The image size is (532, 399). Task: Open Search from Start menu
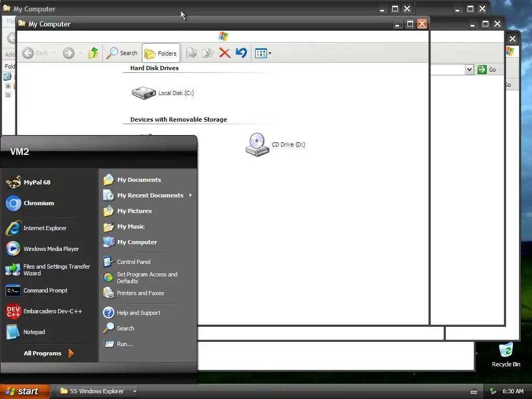click(x=148, y=328)
